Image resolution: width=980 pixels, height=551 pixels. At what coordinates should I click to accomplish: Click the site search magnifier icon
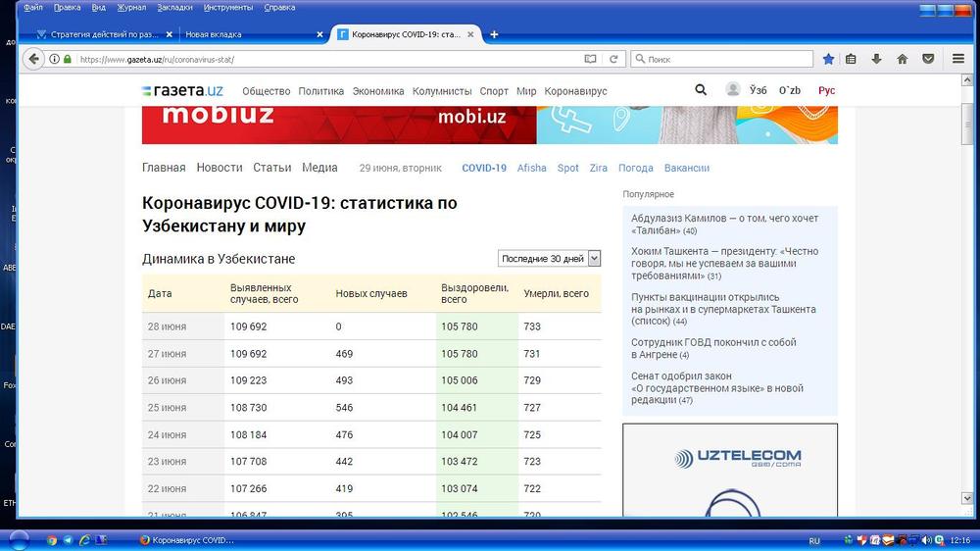(x=701, y=90)
